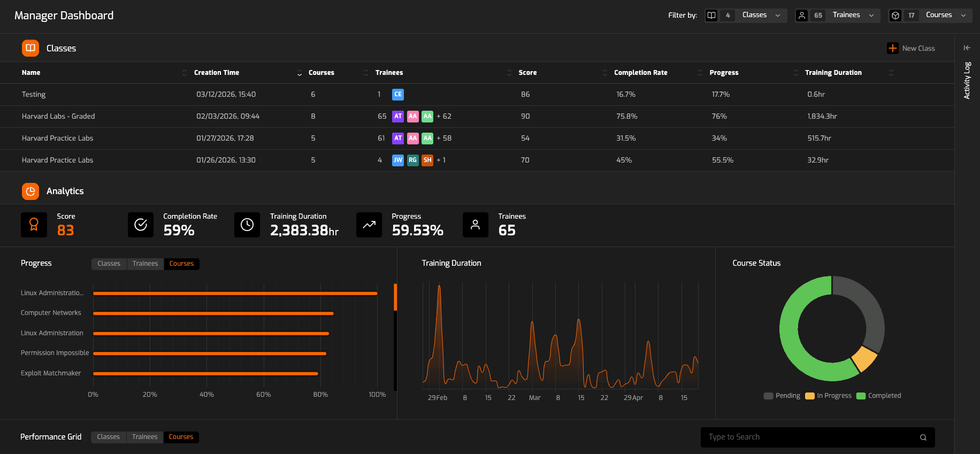
Task: Toggle In Progress legend item
Action: click(829, 396)
